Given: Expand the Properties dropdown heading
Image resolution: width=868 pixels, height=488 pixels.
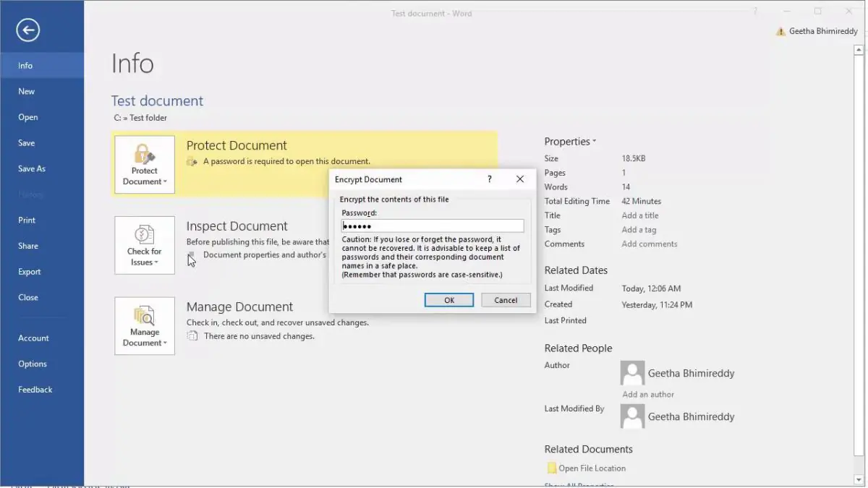Looking at the screenshot, I should [570, 142].
